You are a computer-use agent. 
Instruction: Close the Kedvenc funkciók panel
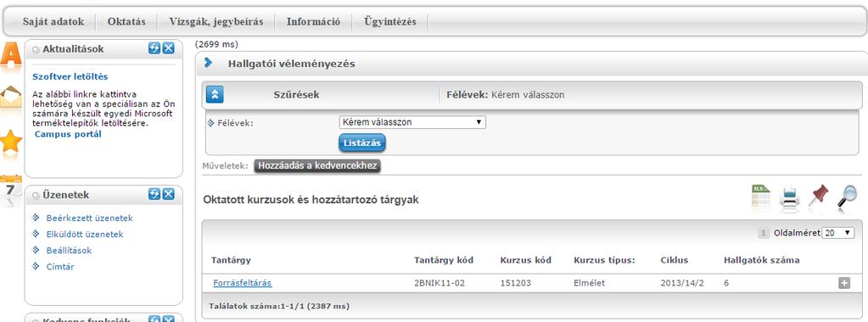coord(168,319)
